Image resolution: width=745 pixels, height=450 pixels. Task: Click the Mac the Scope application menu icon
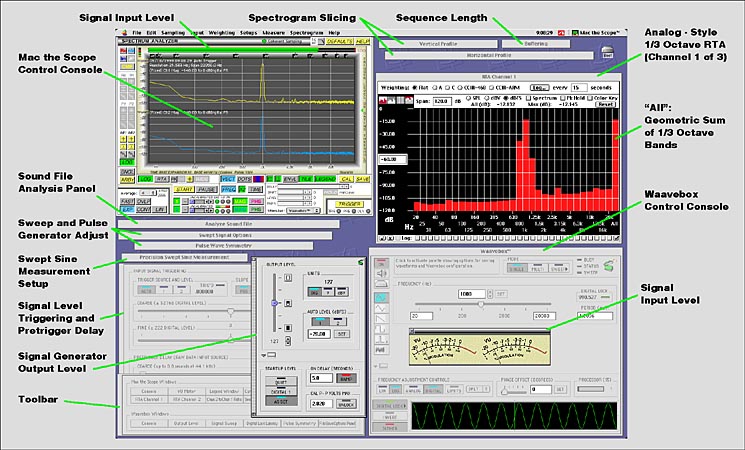[575, 33]
